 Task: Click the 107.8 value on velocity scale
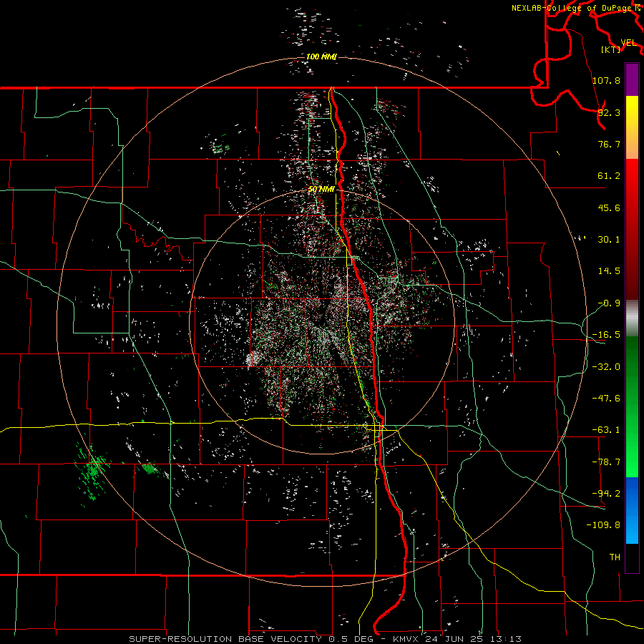(x=606, y=80)
